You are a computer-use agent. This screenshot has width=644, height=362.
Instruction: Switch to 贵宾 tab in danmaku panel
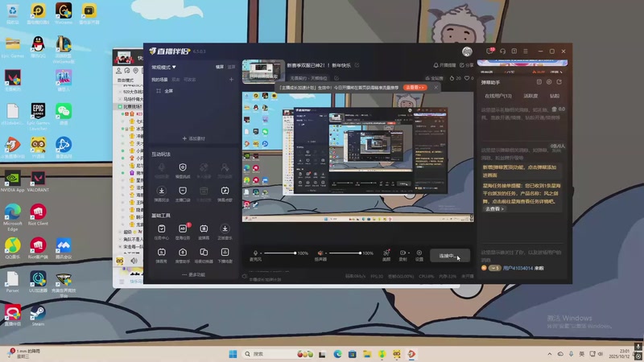555,96
